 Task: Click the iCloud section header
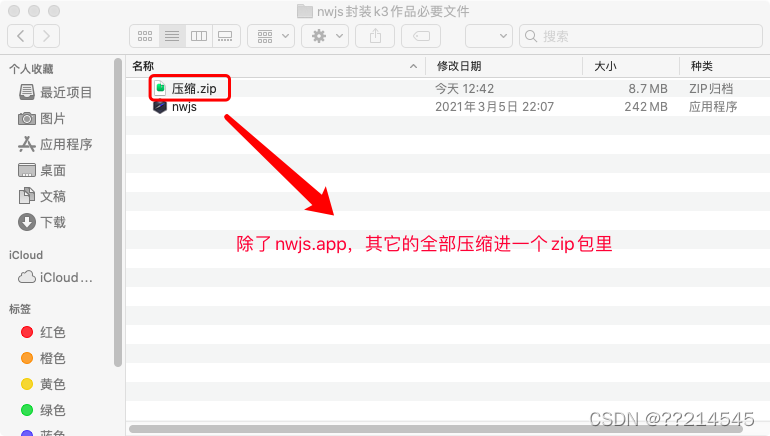pyautogui.click(x=26, y=255)
